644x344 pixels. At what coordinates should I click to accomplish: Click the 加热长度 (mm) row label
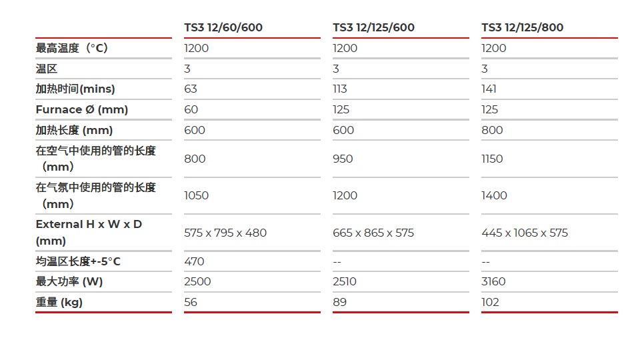tap(74, 130)
